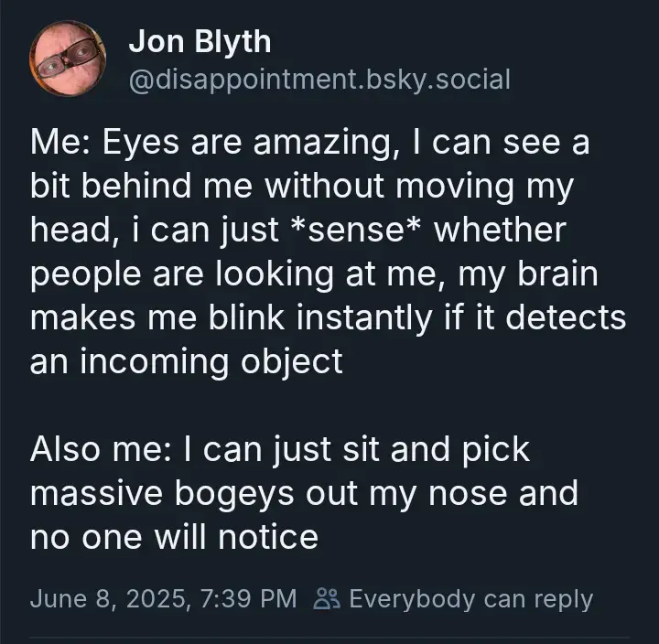Click the "no one will notice" line
659x644 pixels.
tap(174, 537)
